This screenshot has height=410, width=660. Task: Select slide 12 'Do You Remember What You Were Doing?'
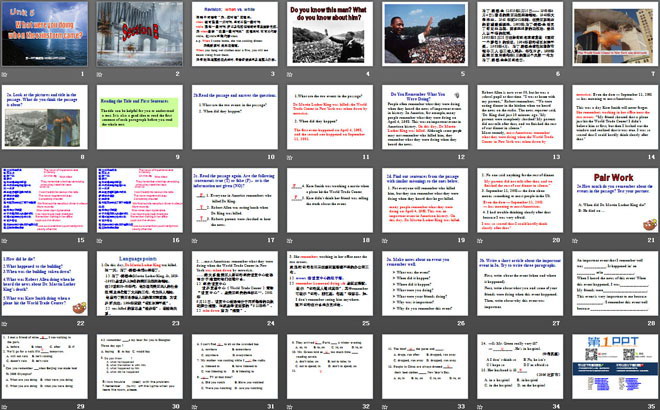click(x=425, y=117)
